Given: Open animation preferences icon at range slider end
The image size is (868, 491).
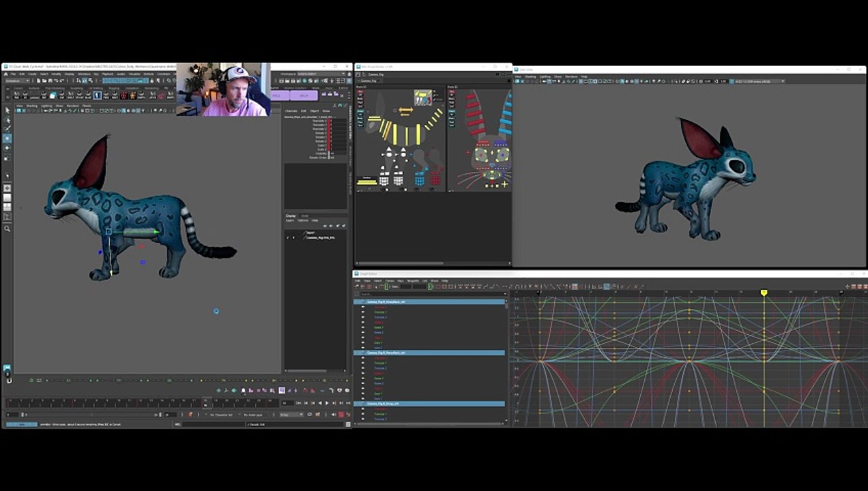Looking at the screenshot, I should tap(348, 415).
